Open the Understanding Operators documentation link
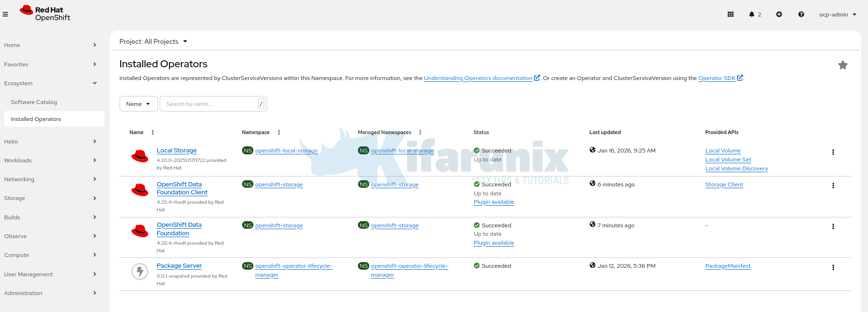 (478, 78)
